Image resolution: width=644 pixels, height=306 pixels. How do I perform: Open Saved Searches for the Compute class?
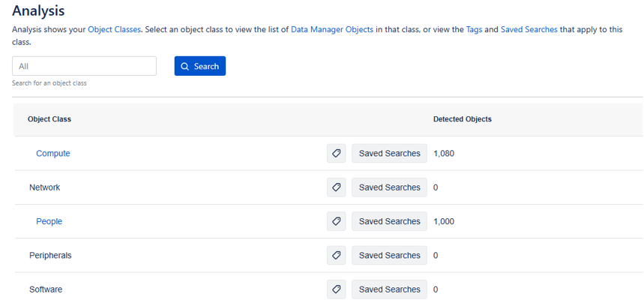(389, 153)
